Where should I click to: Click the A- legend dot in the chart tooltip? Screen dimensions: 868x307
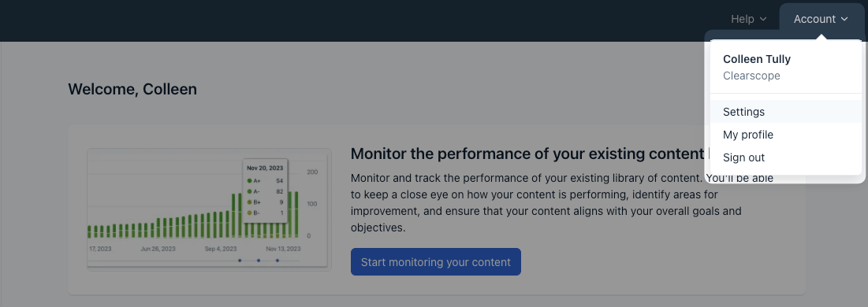tap(250, 191)
